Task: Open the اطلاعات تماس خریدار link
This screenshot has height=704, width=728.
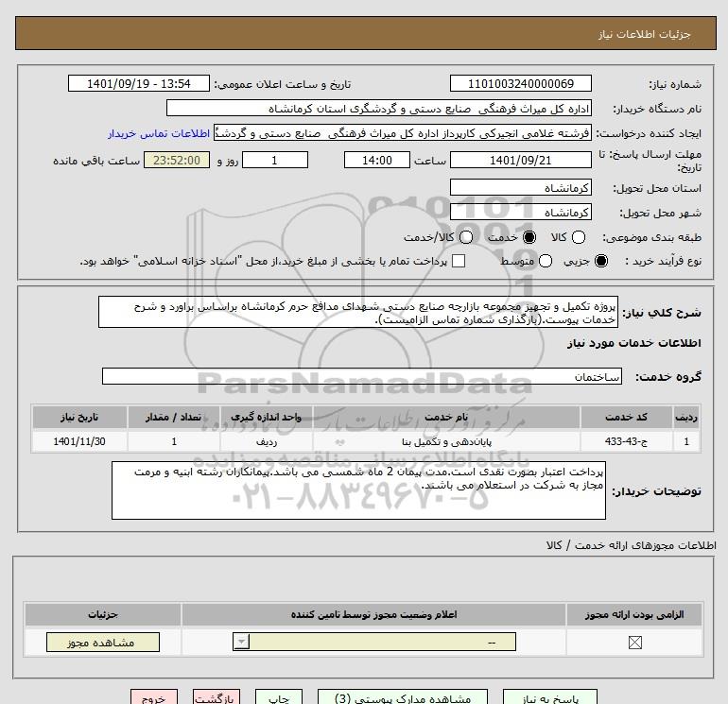Action: point(159,133)
